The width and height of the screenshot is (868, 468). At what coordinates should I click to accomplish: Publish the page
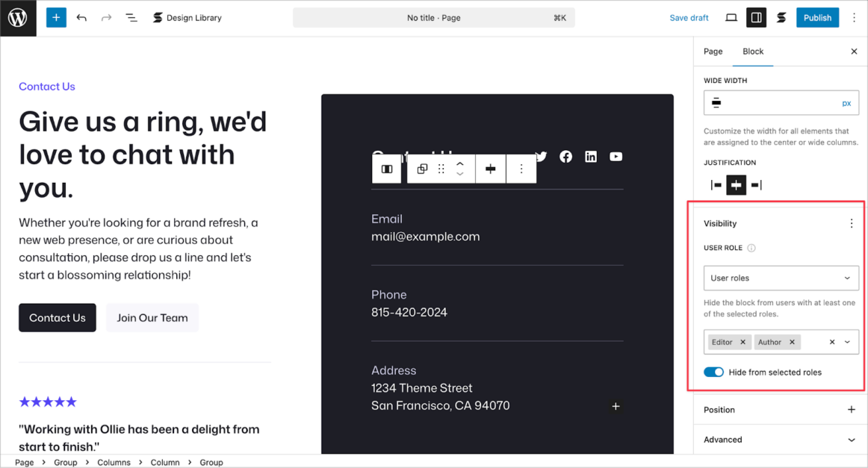point(817,18)
